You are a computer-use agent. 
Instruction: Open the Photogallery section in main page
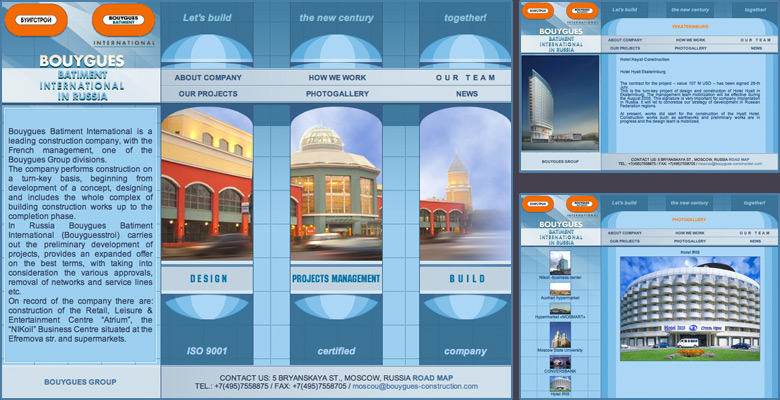tap(337, 94)
